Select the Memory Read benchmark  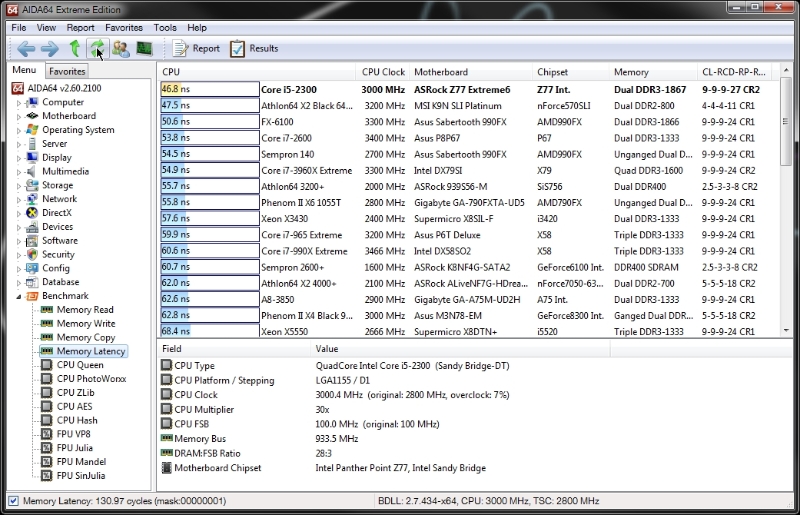pos(85,310)
